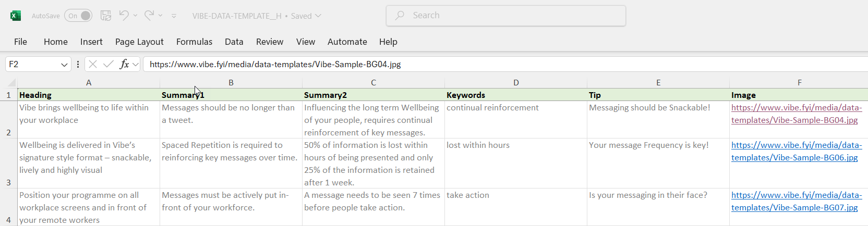
Task: Select cell 'take action'
Action: point(516,207)
